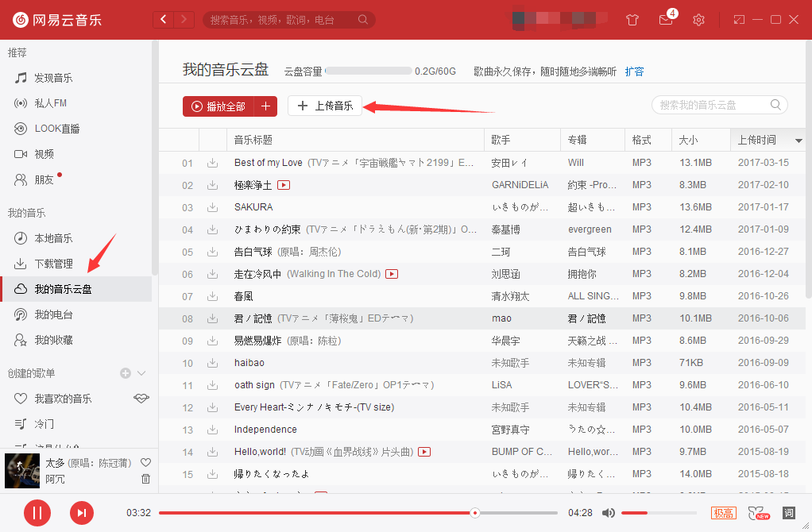Image resolution: width=812 pixels, height=532 pixels.
Task: Change audio quality 极高
Action: point(724,513)
